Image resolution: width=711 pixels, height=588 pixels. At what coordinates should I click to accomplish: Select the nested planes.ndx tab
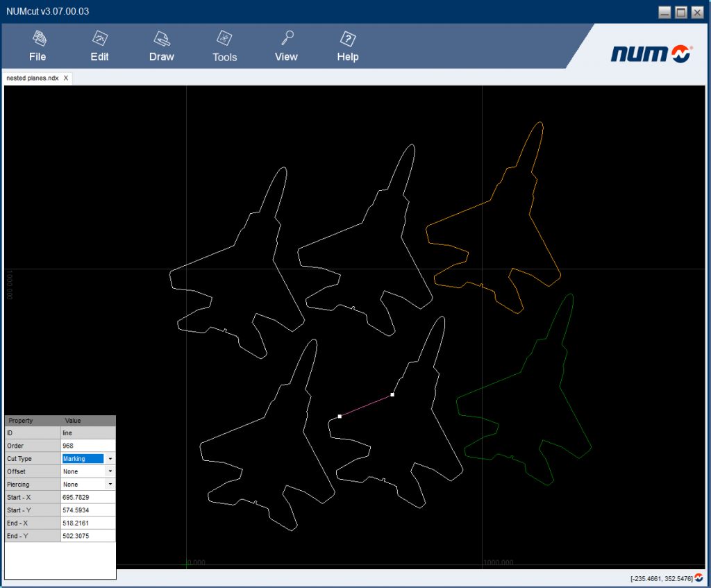tap(31, 78)
